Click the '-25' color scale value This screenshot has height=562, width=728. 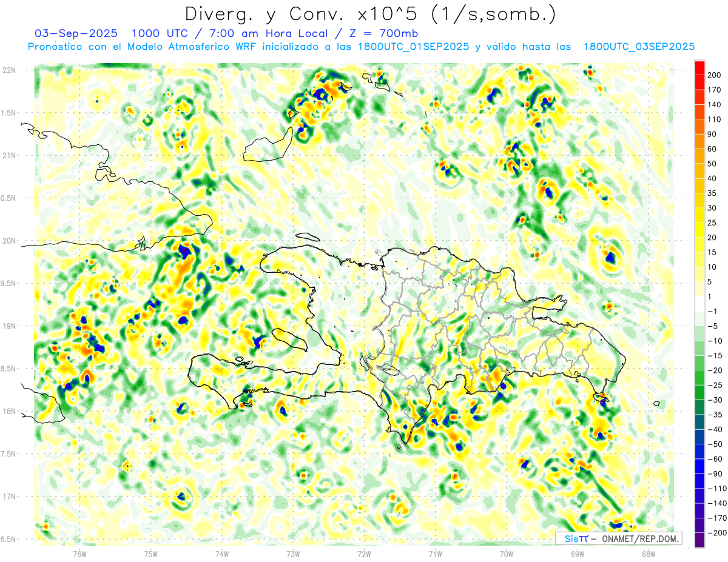pos(715,385)
